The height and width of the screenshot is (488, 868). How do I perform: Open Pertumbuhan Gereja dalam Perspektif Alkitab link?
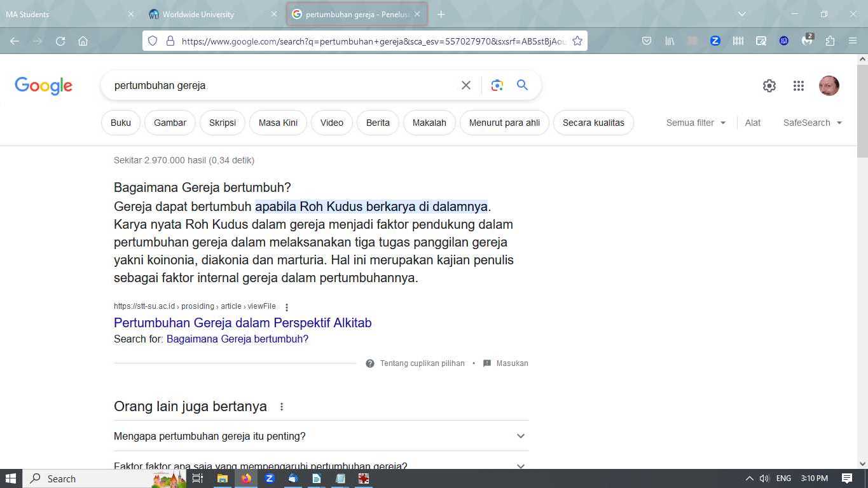coord(242,323)
